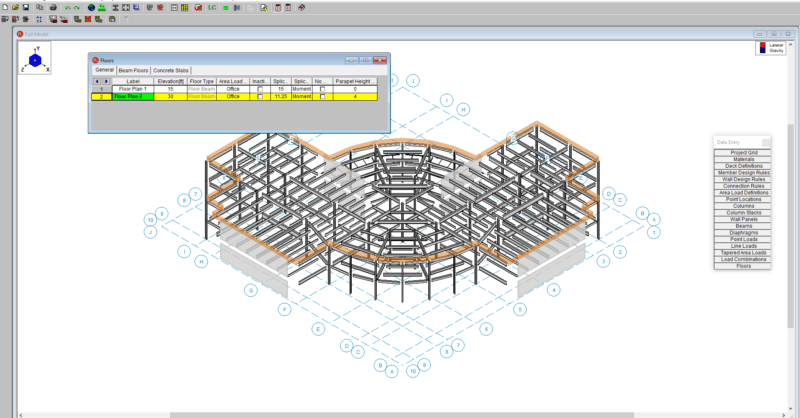The height and width of the screenshot is (418, 800).
Task: Click the globe icon in the toolbar
Action: (92, 6)
